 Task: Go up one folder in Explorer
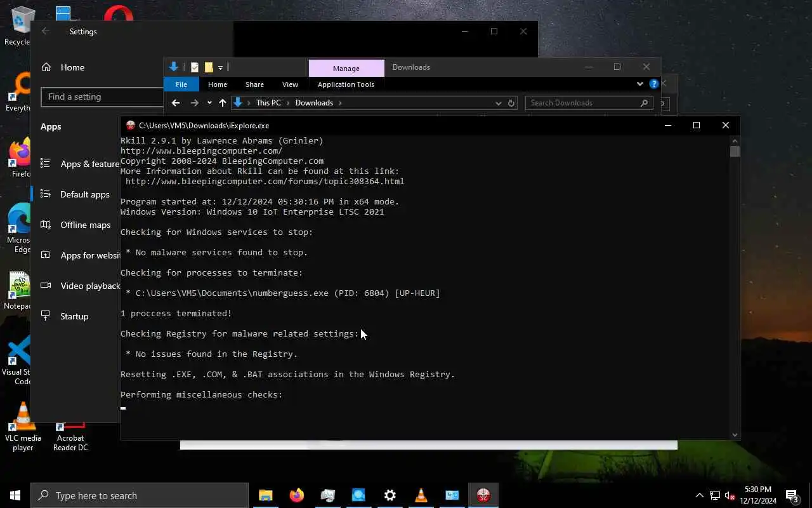pyautogui.click(x=223, y=103)
